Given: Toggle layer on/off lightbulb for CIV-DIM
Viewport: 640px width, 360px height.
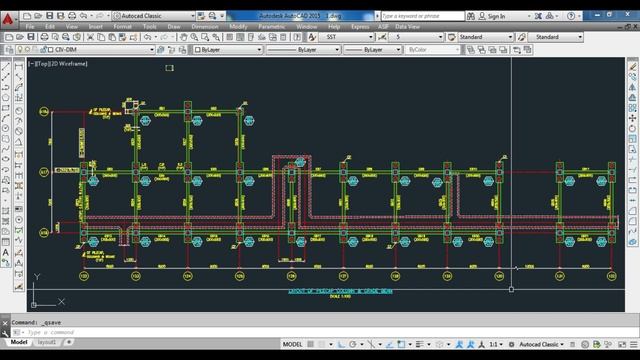Looking at the screenshot, I should pos(19,50).
